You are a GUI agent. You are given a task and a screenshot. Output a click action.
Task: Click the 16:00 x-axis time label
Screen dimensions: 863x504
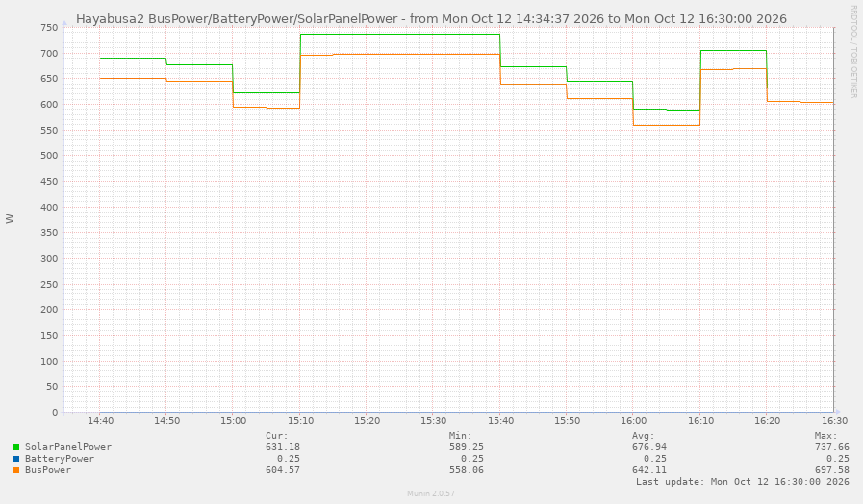(x=633, y=421)
